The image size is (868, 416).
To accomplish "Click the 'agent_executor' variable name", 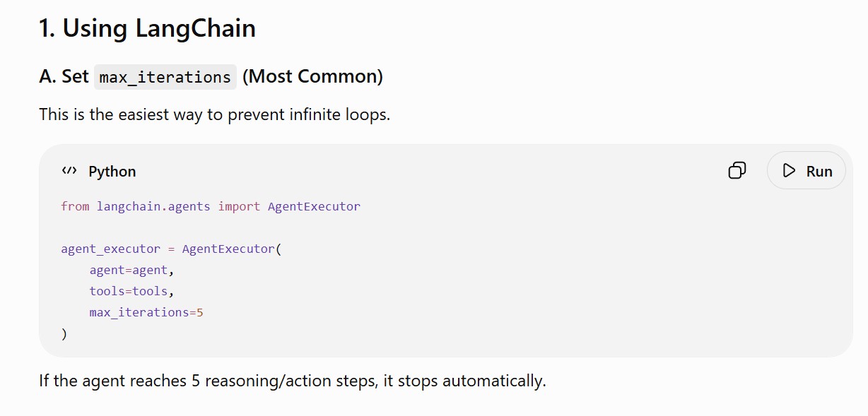I will tap(111, 249).
